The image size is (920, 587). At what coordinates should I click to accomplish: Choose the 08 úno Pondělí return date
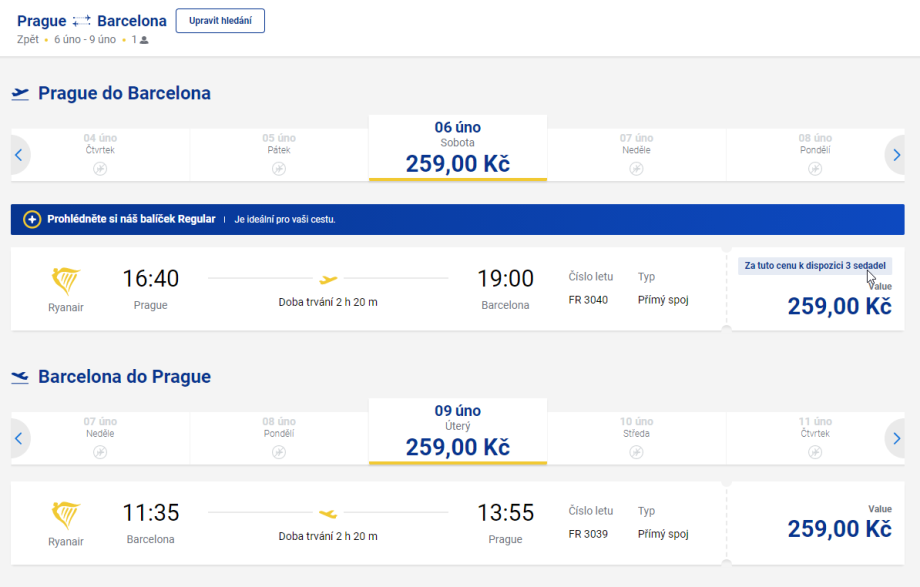pyautogui.click(x=279, y=432)
